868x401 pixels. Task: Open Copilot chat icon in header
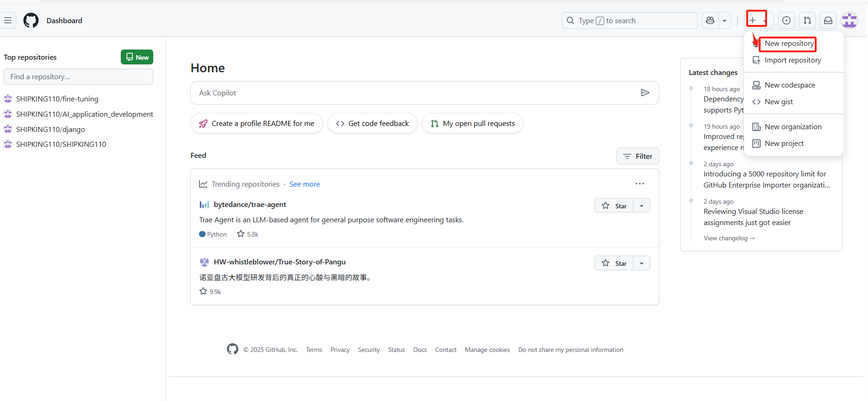click(x=710, y=20)
